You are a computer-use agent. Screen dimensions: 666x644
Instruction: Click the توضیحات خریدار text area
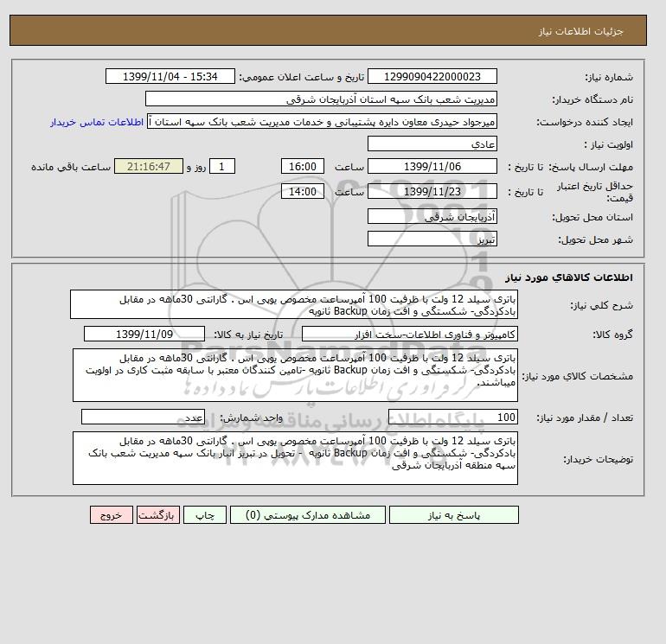coord(295,458)
